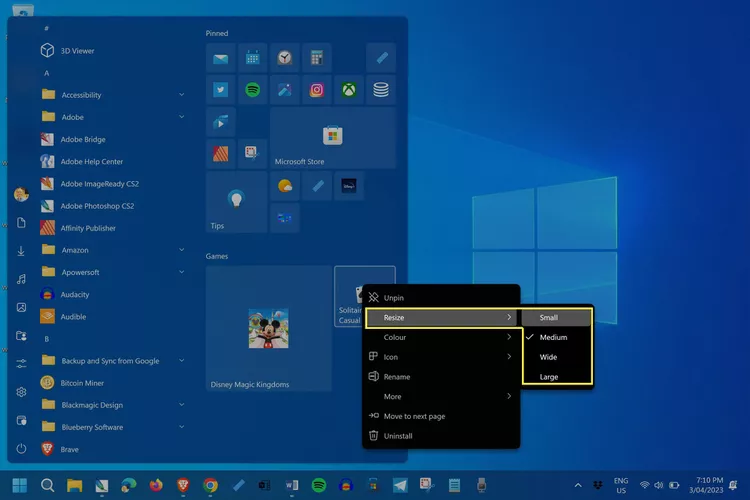Open the Calendar pinned tile
Image resolution: width=750 pixels, height=500 pixels.
coord(253,58)
